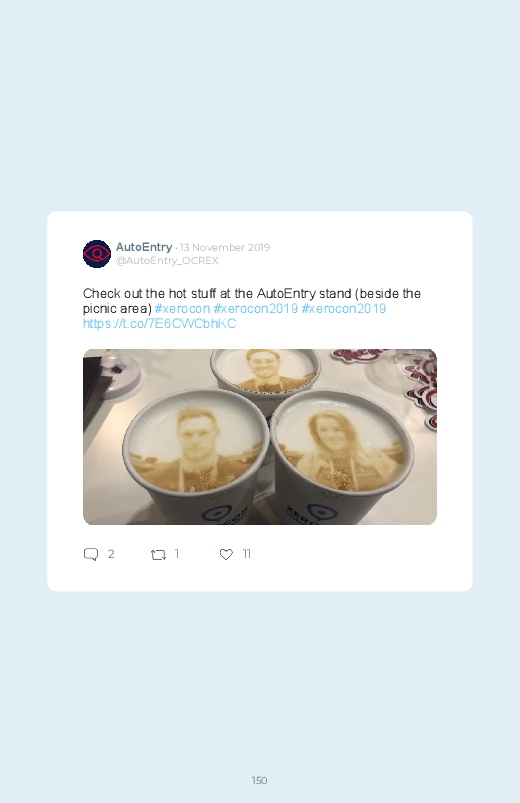Click the retweet count number 1
Viewport: 520px width, 803px height.
(x=177, y=554)
